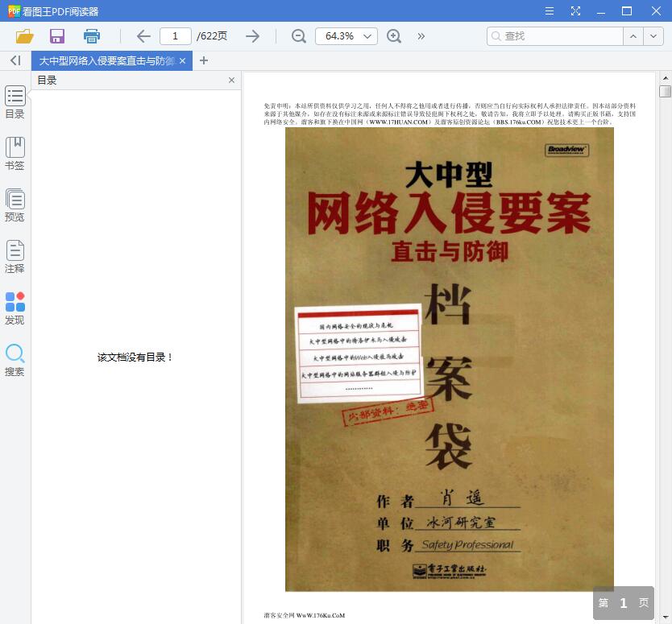The height and width of the screenshot is (624, 672).
Task: Open the hamburger main menu
Action: [549, 11]
